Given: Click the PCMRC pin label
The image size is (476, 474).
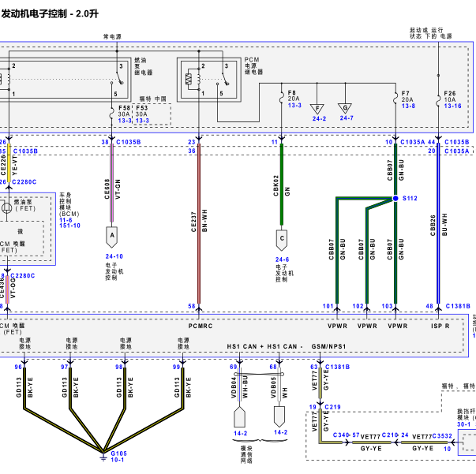Looking at the screenshot, I should click(201, 326).
